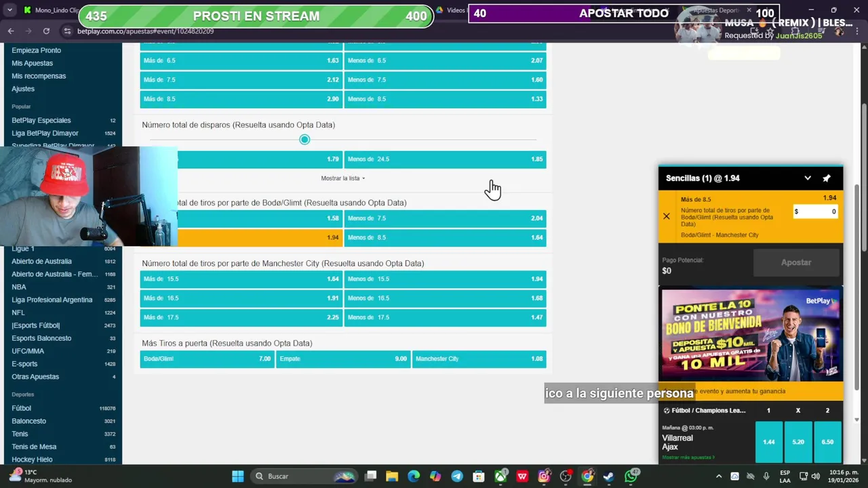Open Mis Apuestas in the sidebar

coord(32,63)
